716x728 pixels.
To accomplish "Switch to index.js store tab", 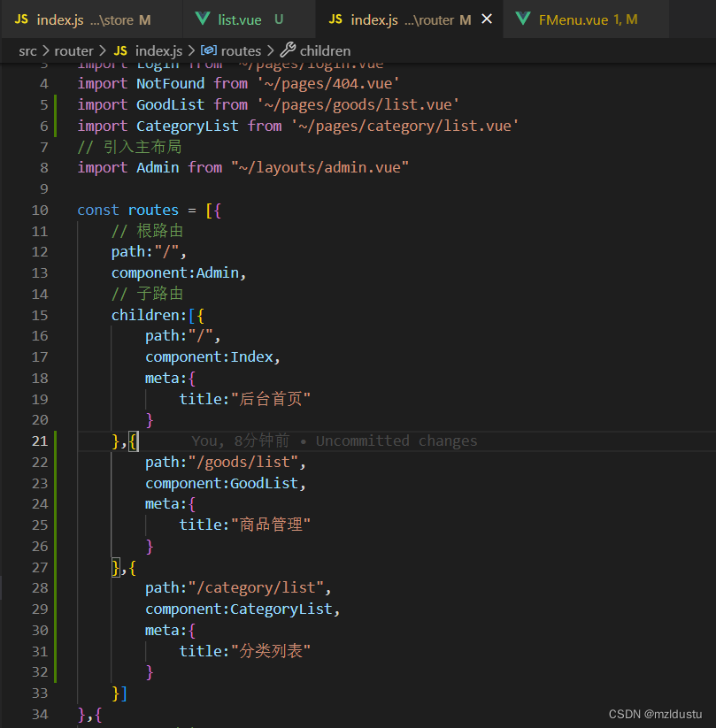I will point(92,19).
